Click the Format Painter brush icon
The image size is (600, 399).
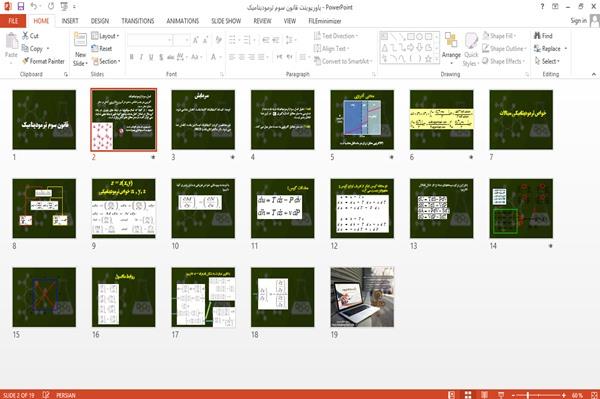click(x=25, y=61)
